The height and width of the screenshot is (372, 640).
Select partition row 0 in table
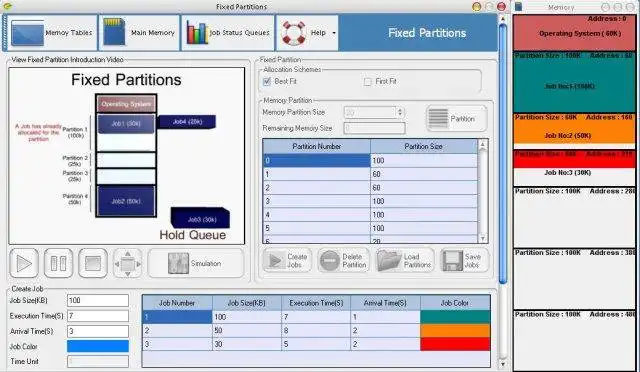coord(370,160)
